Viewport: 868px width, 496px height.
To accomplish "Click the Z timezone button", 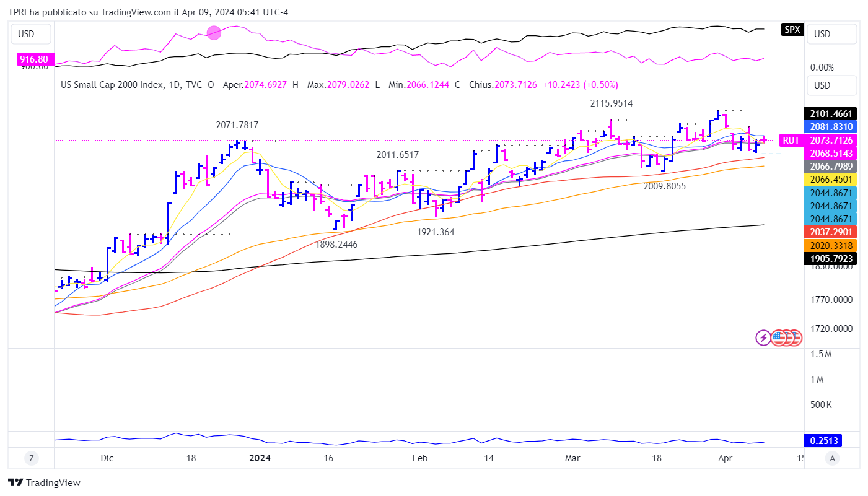I will (x=31, y=458).
